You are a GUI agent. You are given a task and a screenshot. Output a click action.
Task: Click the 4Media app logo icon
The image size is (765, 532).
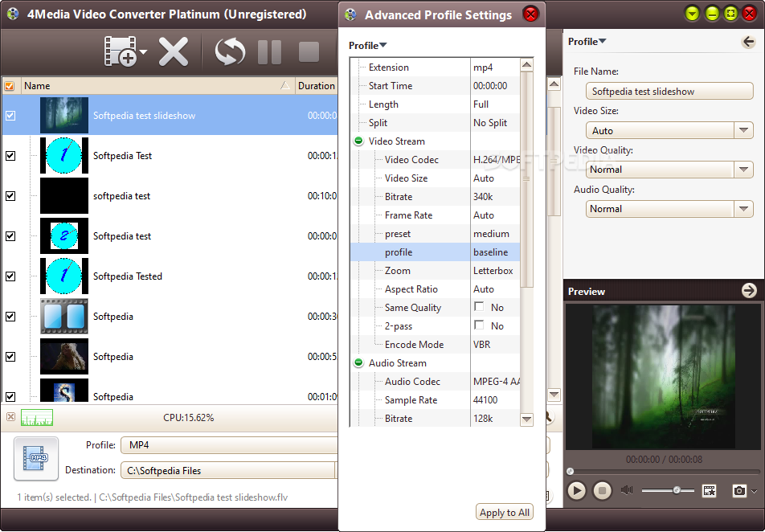[x=13, y=14]
